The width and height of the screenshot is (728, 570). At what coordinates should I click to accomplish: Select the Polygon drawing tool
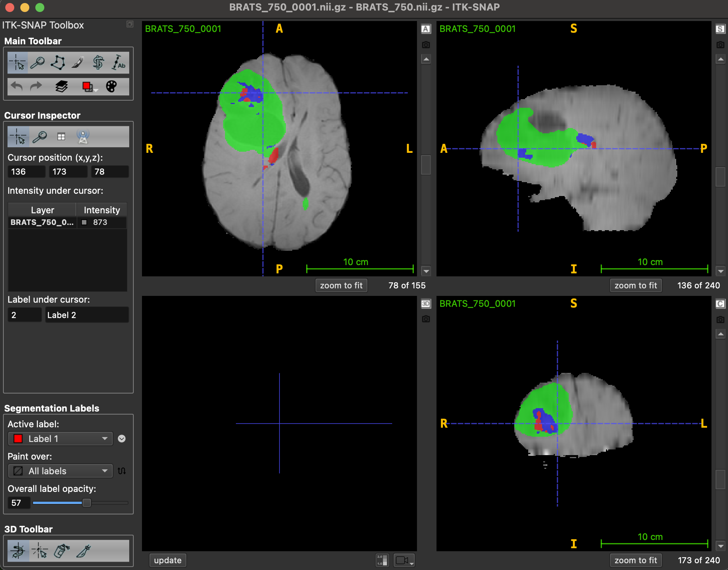58,63
